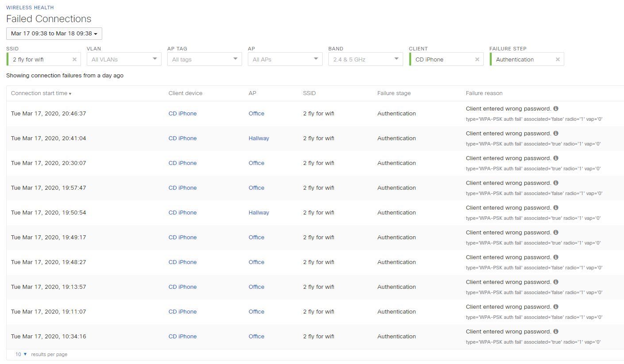Open the AP tag 'All tags' dropdown
Viewport: 624px width, 364px height.
[x=204, y=59]
